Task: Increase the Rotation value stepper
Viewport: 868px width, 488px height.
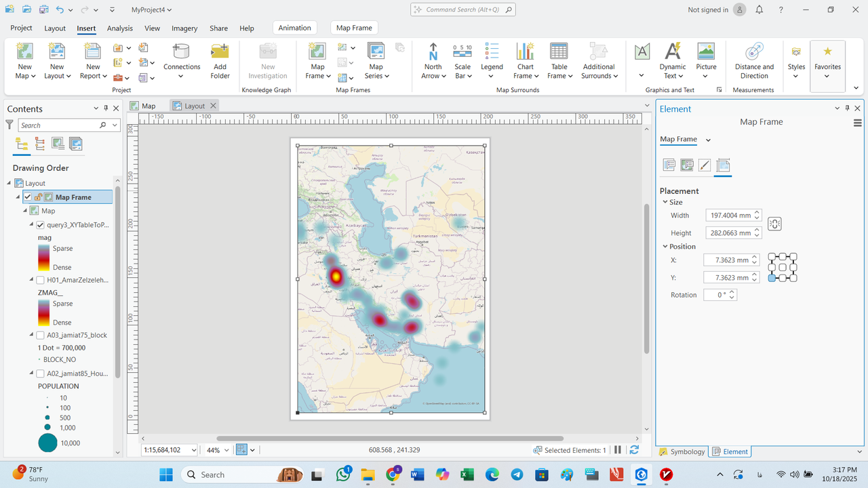Action: click(732, 292)
